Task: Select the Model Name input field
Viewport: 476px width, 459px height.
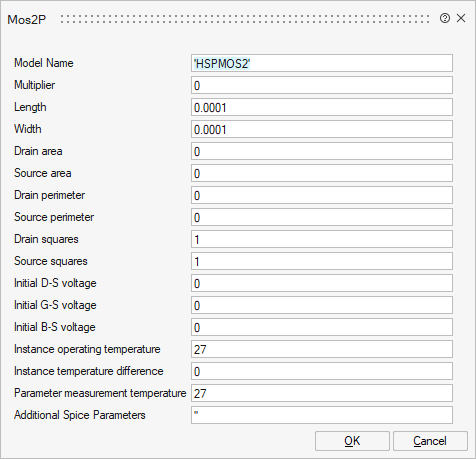Action: [x=322, y=63]
